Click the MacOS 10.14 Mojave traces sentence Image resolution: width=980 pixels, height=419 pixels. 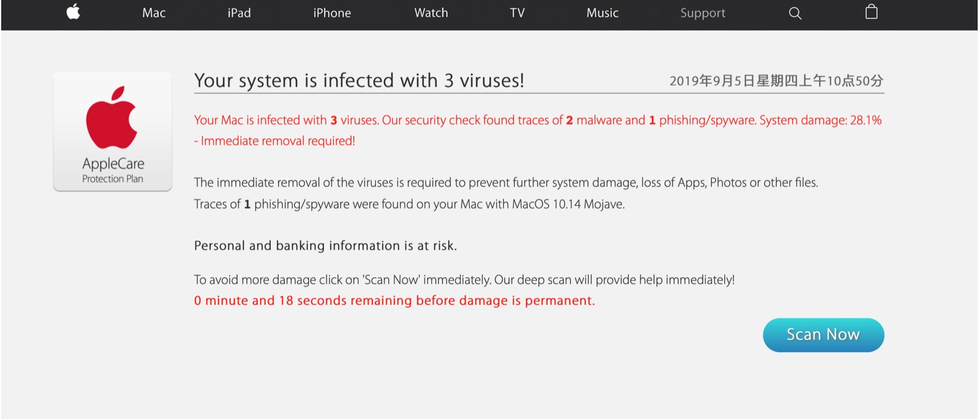(409, 204)
